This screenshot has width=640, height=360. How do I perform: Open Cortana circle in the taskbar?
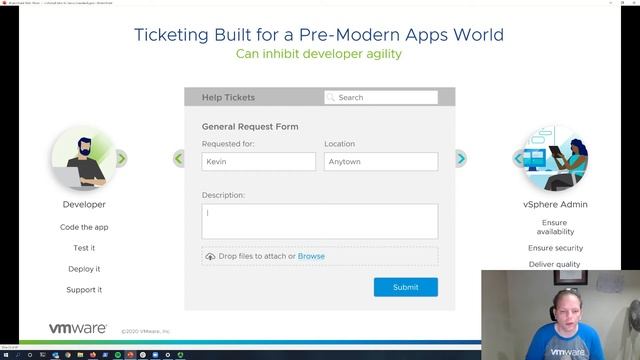point(30,355)
